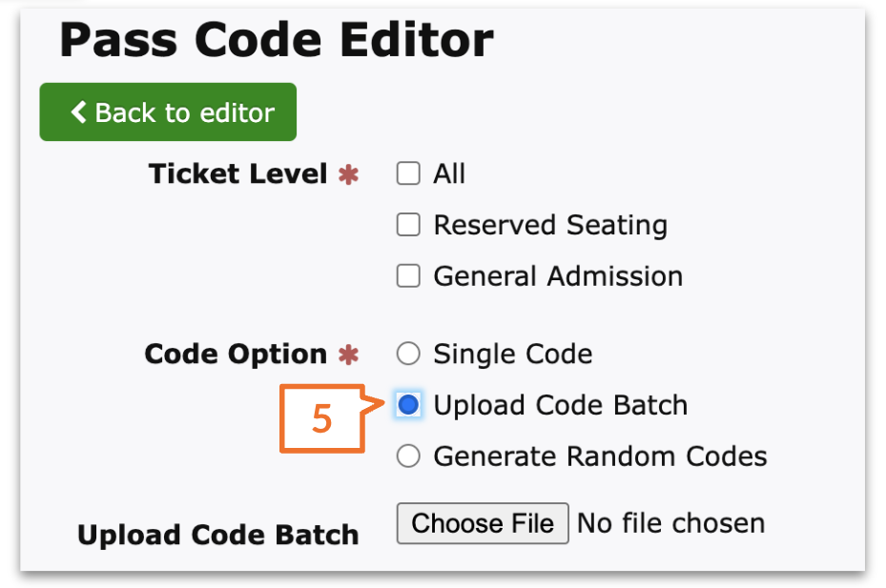Click the back chevron icon on green button
This screenshot has width=886, height=588.
(x=78, y=112)
